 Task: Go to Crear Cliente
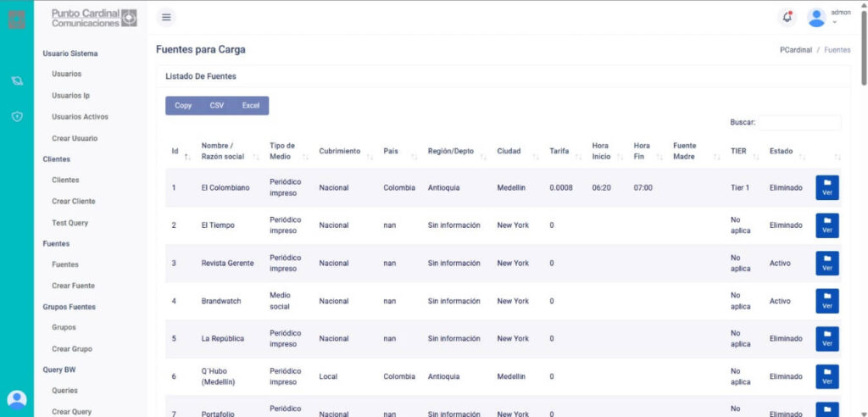[73, 201]
